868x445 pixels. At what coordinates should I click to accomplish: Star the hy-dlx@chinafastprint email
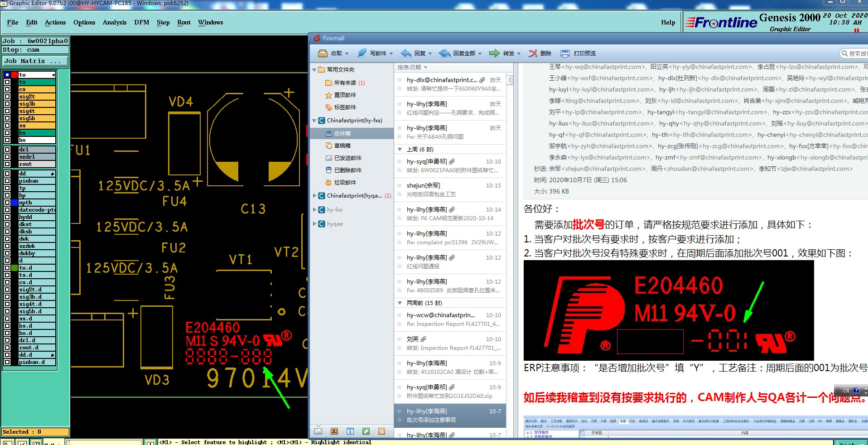[x=400, y=89]
